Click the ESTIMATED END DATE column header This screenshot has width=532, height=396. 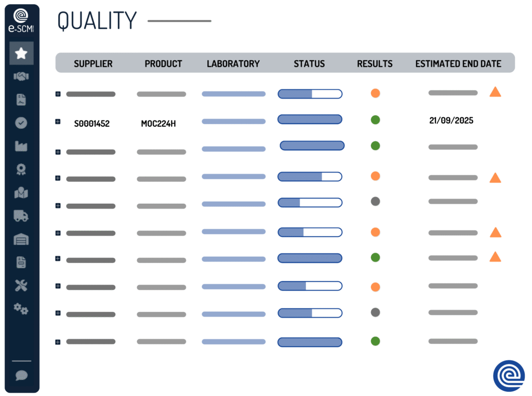(x=458, y=64)
